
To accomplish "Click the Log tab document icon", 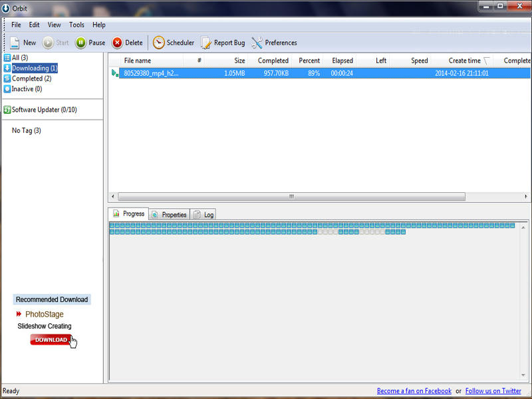I will tap(197, 214).
